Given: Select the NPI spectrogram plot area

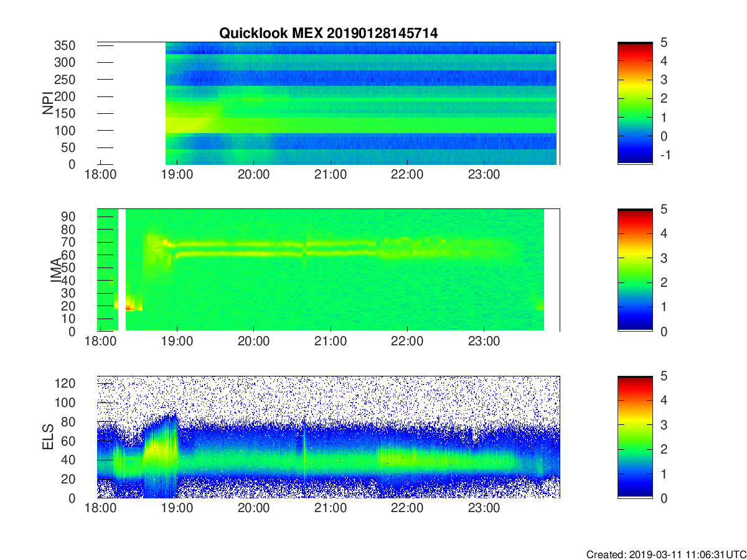Looking at the screenshot, I should point(329,103).
